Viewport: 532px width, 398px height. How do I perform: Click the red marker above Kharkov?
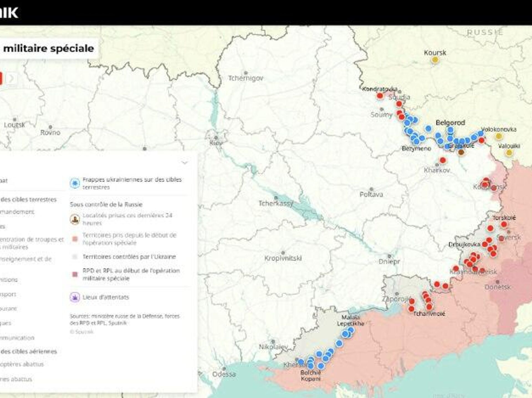coord(443,160)
